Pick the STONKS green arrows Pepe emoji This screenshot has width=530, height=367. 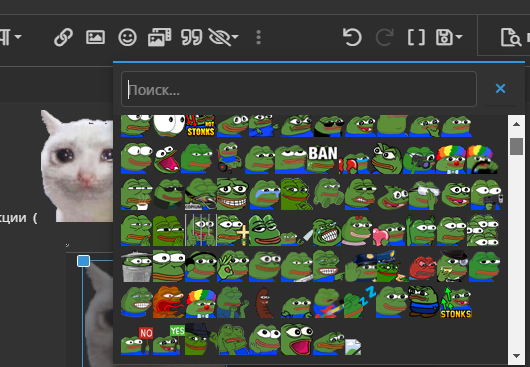[x=456, y=302]
